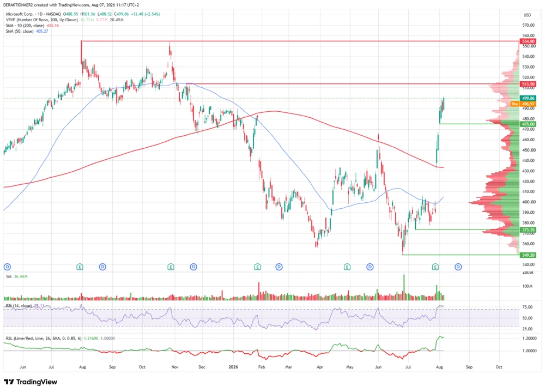Click the earnings E marker before February 2026
The width and height of the screenshot is (545, 392).
(x=258, y=267)
